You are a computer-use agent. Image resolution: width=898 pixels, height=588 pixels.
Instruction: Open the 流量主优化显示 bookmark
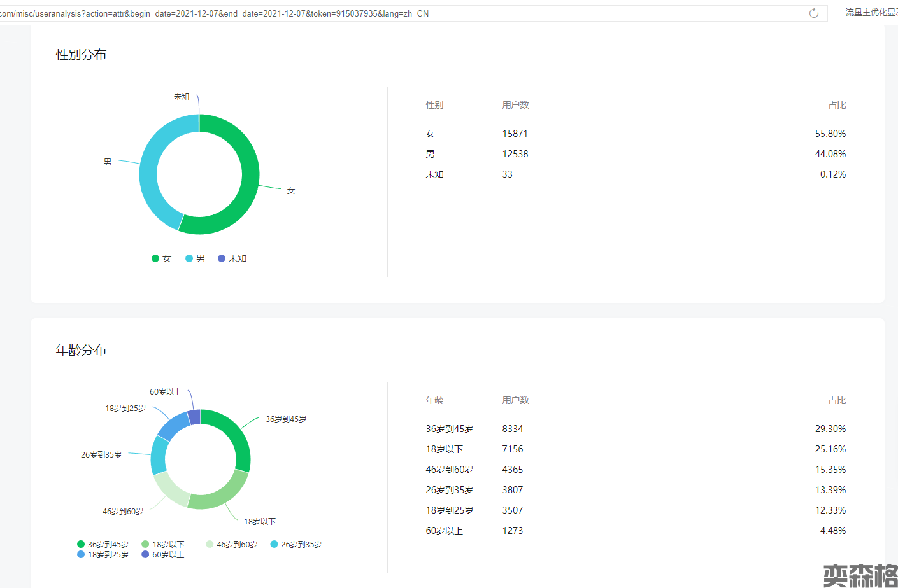pos(871,13)
